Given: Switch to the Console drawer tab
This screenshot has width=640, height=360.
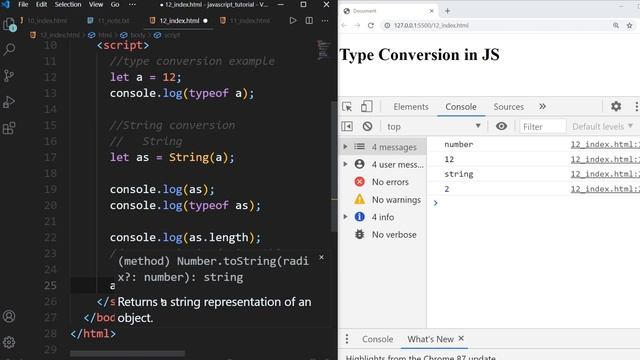Looking at the screenshot, I should click(378, 339).
